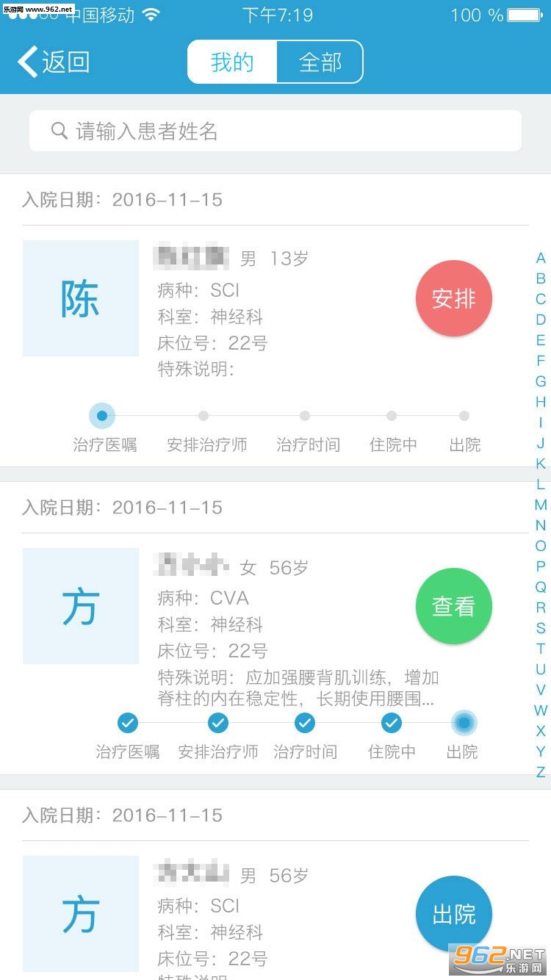Click checked 住院中 step in second card
The height and width of the screenshot is (980, 551).
(392, 723)
